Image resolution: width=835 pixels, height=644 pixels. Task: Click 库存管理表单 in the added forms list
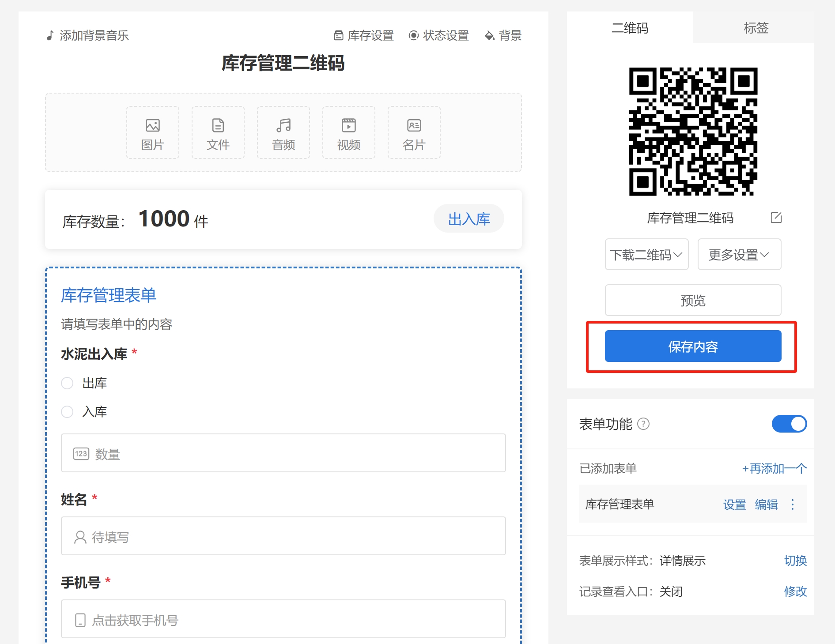(x=620, y=505)
